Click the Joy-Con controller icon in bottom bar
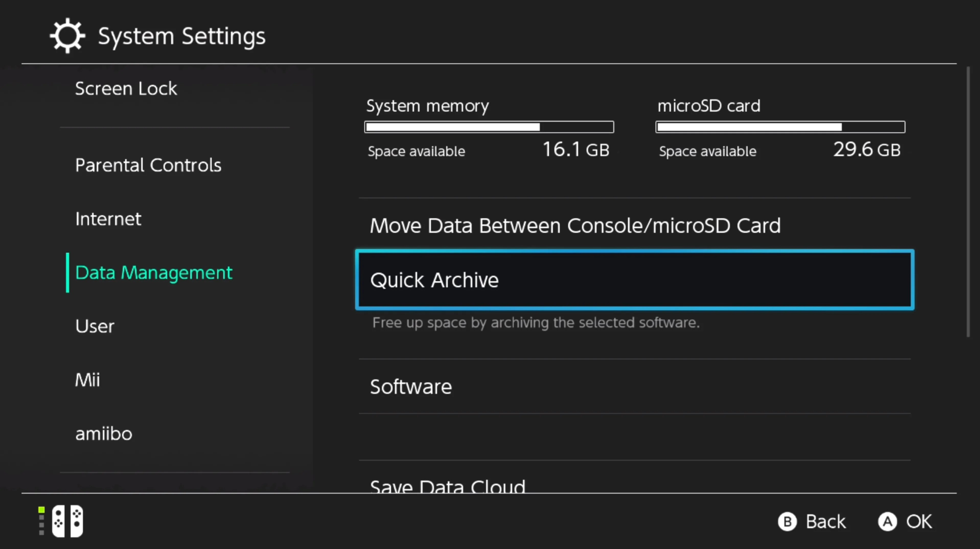980x549 pixels. 68,521
